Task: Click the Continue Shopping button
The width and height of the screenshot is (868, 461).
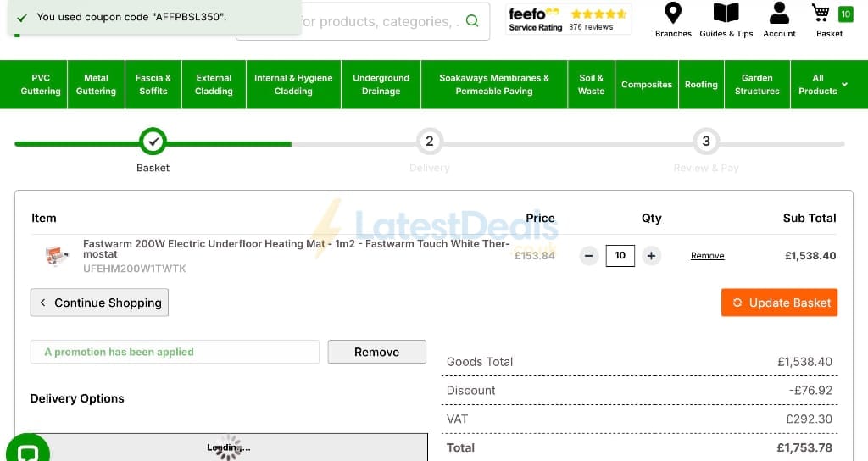Action: pos(100,303)
